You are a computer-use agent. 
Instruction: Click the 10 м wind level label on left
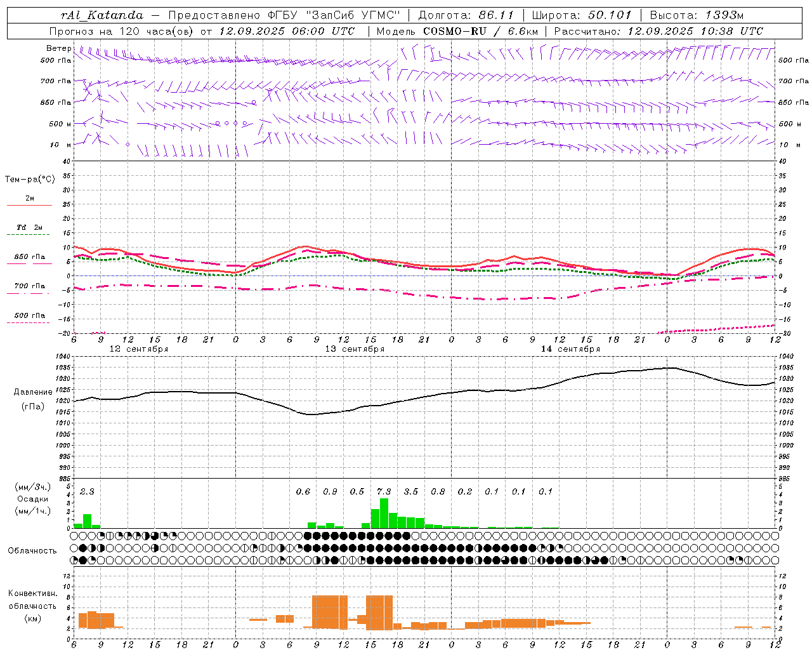[x=60, y=145]
